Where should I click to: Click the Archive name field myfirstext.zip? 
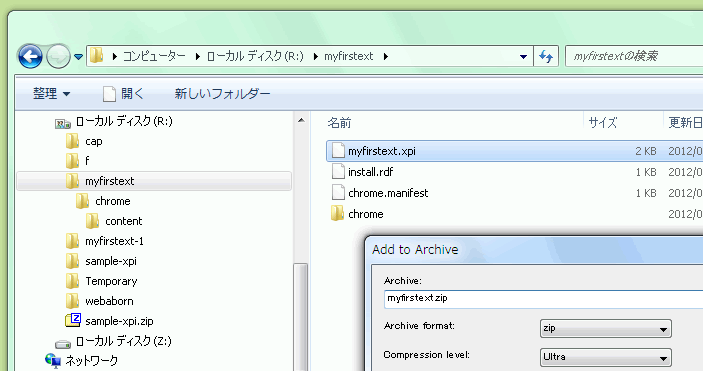543,299
